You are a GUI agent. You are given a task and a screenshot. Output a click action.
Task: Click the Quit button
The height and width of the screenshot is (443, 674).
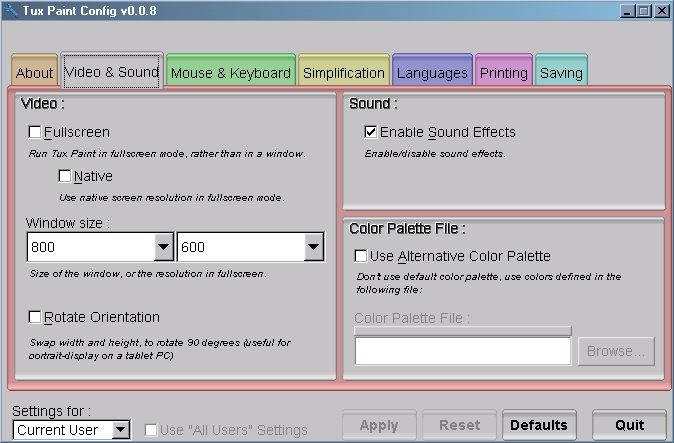[x=629, y=425]
